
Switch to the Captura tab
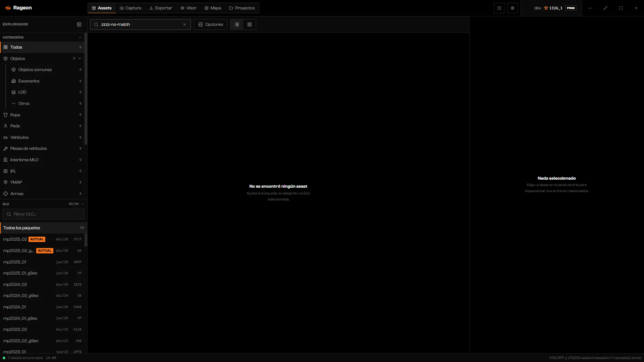(130, 8)
